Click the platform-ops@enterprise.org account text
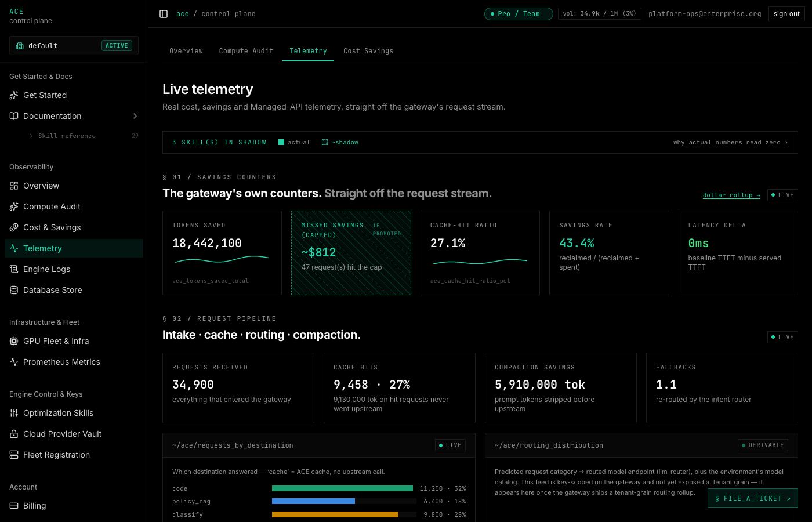The height and width of the screenshot is (522, 812). [x=705, y=14]
